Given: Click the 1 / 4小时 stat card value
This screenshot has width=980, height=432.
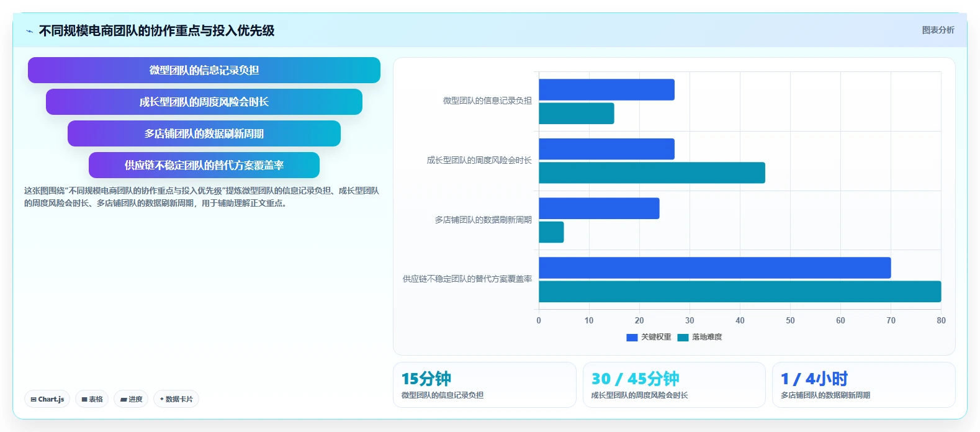Looking at the screenshot, I should point(814,379).
